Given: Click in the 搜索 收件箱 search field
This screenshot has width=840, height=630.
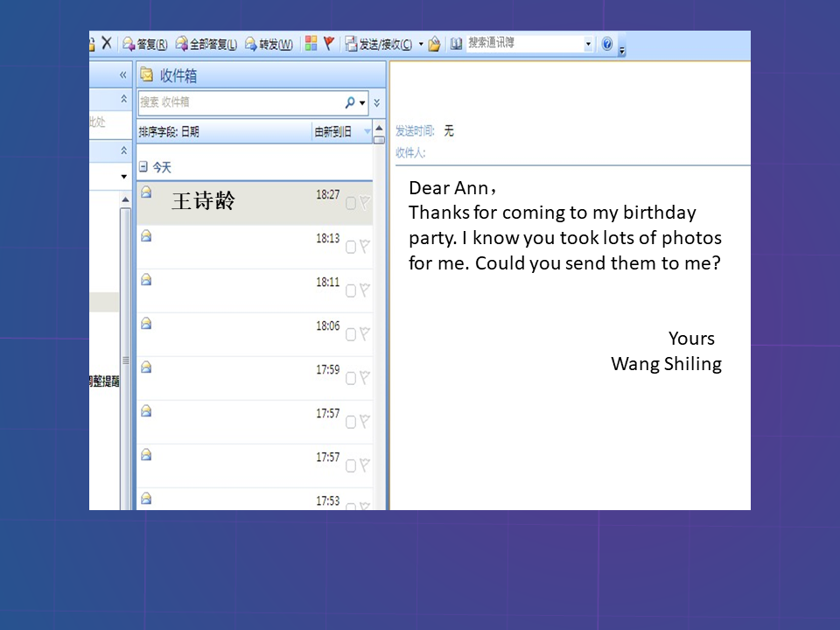Looking at the screenshot, I should tap(236, 102).
